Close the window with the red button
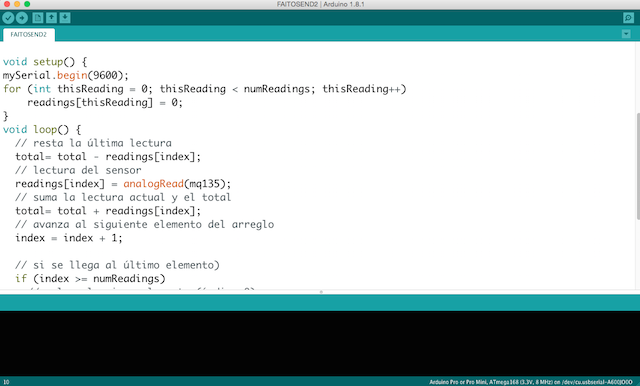 point(7,4)
